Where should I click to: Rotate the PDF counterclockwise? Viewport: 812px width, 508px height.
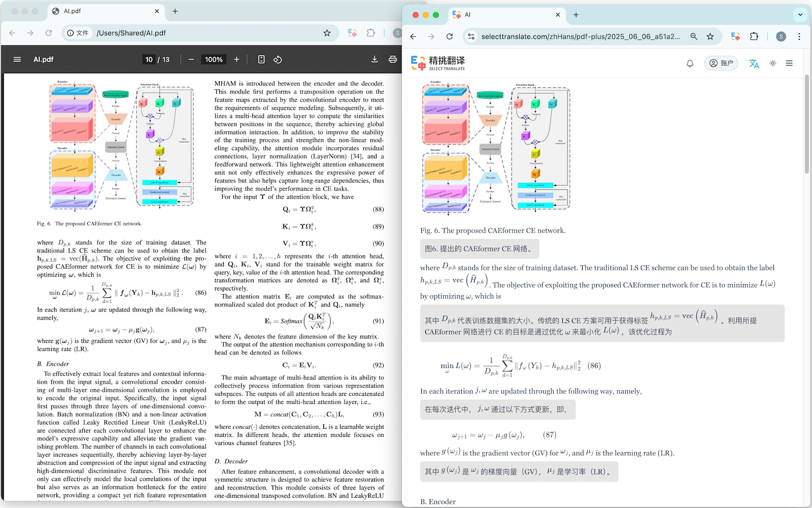(x=278, y=59)
